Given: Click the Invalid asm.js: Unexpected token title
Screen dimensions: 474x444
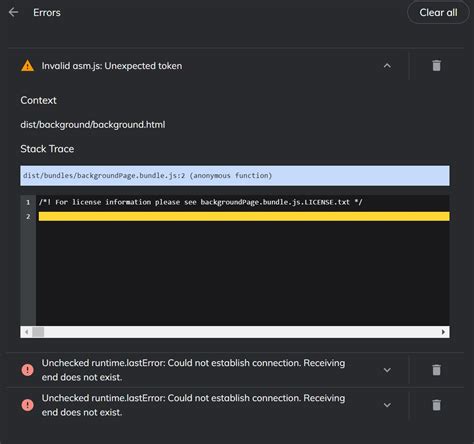Looking at the screenshot, I should pyautogui.click(x=112, y=66).
